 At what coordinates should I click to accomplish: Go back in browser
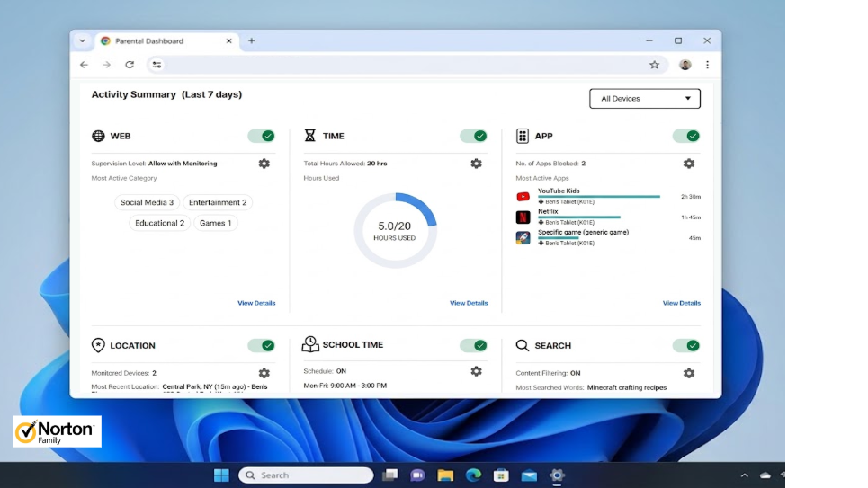[84, 65]
